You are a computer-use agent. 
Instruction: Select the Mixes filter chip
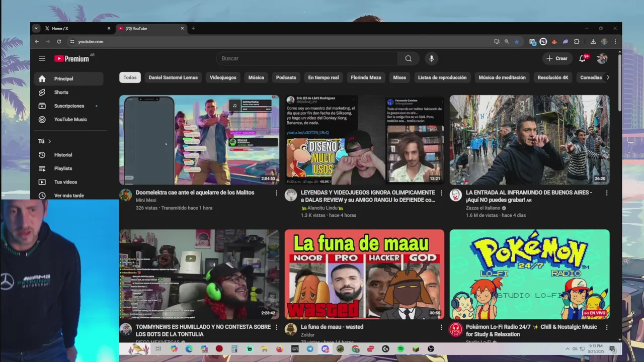coord(399,77)
